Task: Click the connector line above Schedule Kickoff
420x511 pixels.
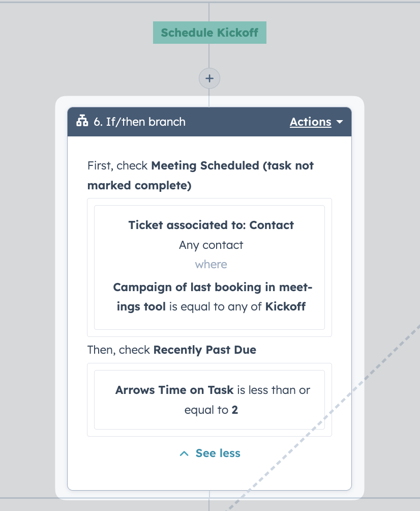Action: tap(209, 12)
